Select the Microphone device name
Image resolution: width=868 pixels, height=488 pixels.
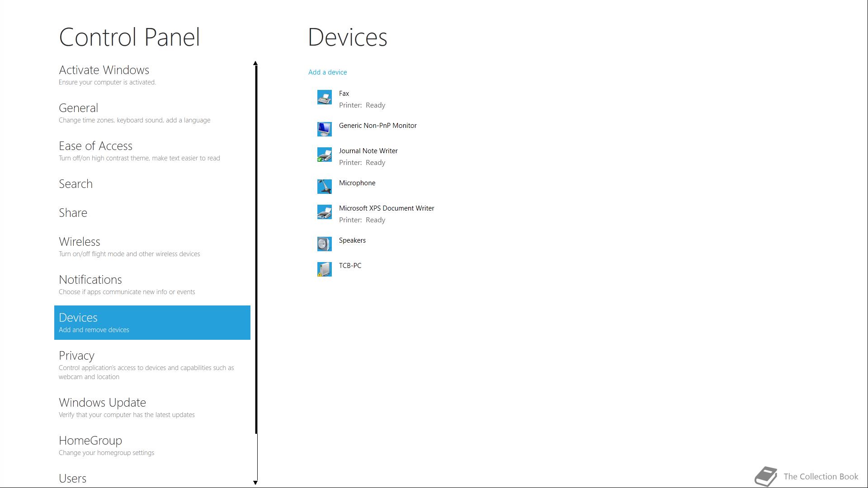tap(357, 183)
